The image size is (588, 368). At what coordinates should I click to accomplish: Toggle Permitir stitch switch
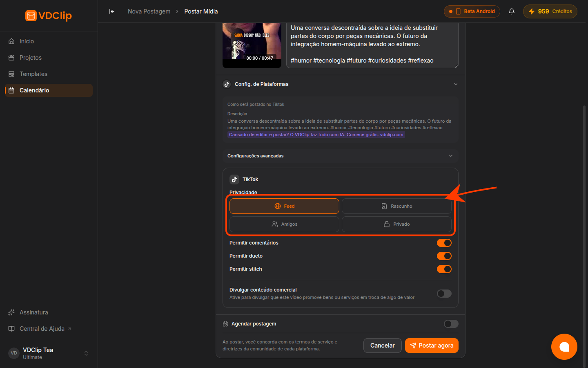point(444,269)
